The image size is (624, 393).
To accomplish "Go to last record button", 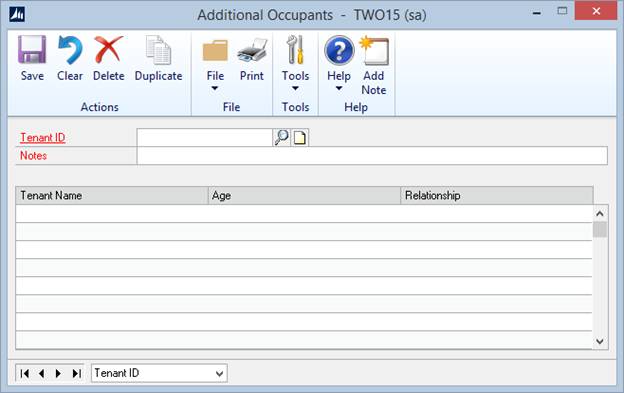I will tap(76, 374).
